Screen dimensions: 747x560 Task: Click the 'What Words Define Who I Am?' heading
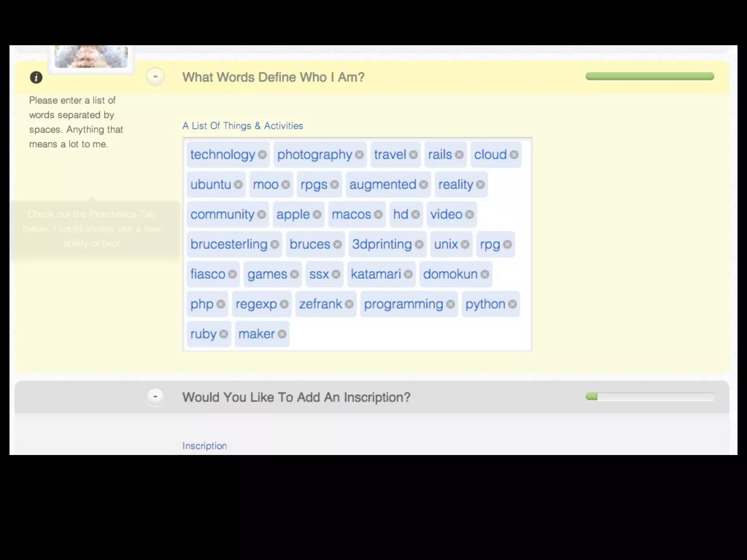tap(273, 77)
